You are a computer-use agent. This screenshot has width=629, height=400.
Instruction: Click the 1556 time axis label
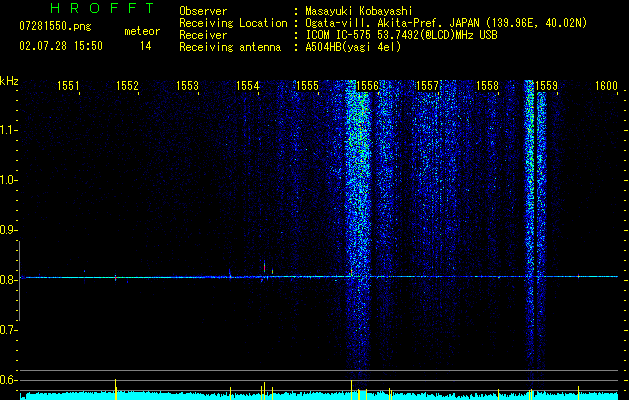(367, 85)
